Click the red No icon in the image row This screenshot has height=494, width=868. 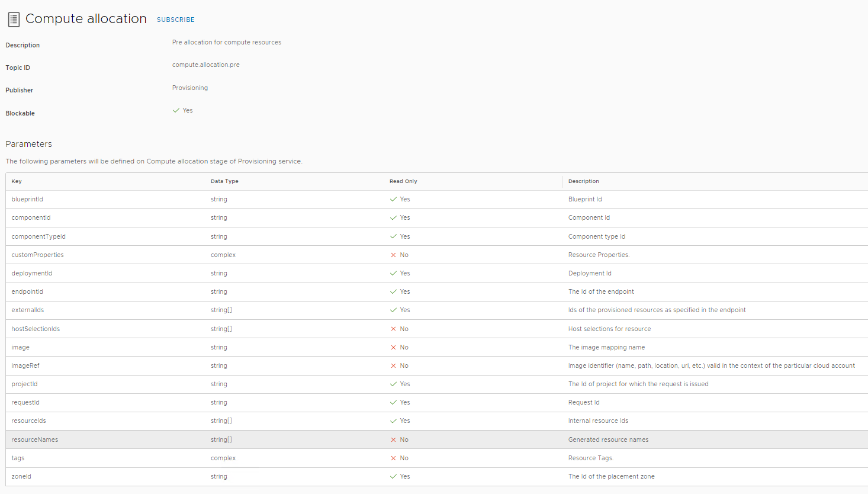pyautogui.click(x=392, y=347)
